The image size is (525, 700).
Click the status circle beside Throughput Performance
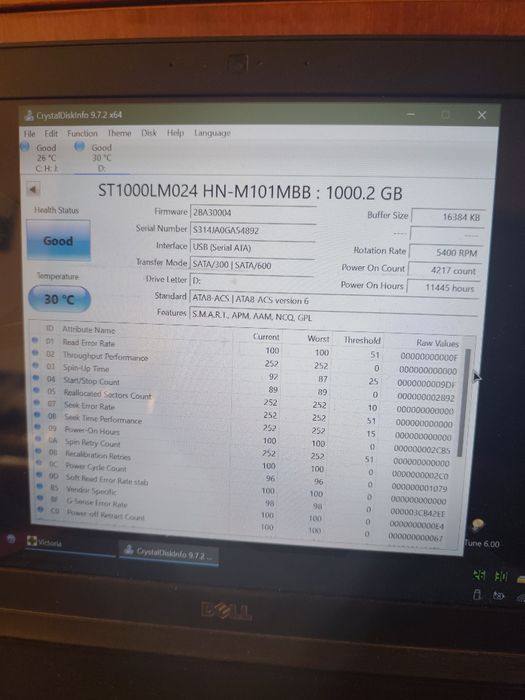pos(35,354)
